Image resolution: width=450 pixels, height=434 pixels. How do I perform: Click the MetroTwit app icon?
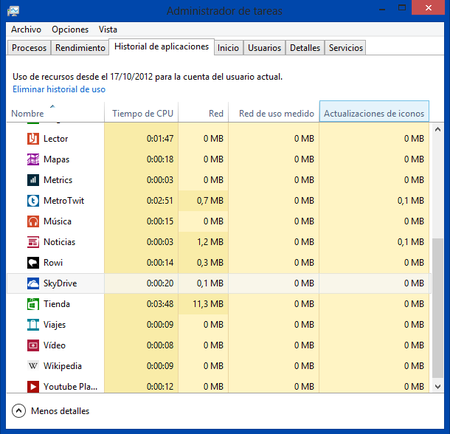33,201
